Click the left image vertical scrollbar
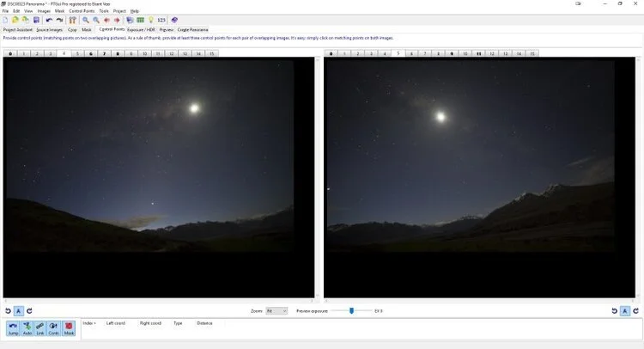This screenshot has height=349, width=644. pyautogui.click(x=317, y=177)
